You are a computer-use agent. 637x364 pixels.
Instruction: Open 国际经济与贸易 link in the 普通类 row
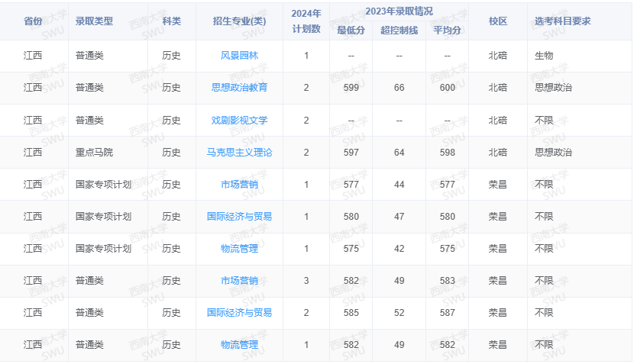[239, 312]
